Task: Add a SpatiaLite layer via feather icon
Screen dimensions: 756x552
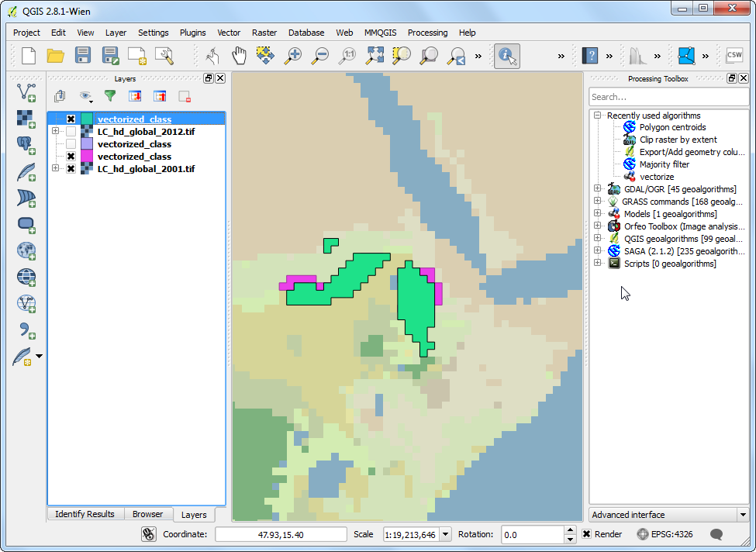Action: pos(26,171)
